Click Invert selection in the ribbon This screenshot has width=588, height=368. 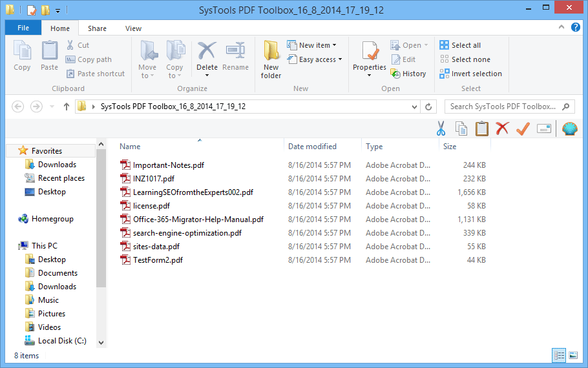(470, 74)
